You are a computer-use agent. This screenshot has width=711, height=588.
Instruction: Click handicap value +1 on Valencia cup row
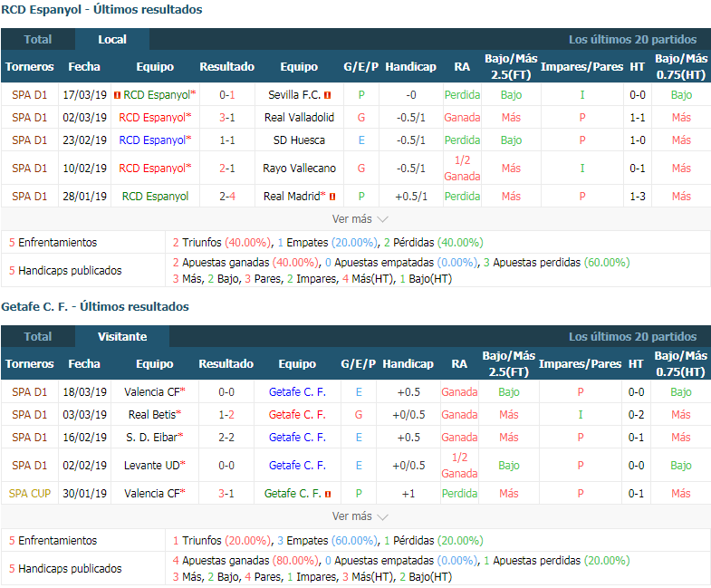pyautogui.click(x=408, y=494)
